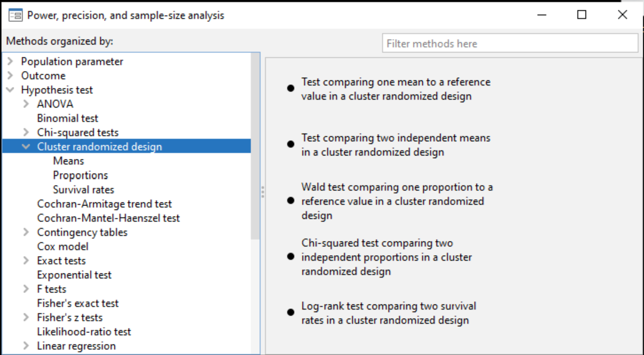Select the Cox model method
This screenshot has height=355, width=644.
coord(62,246)
